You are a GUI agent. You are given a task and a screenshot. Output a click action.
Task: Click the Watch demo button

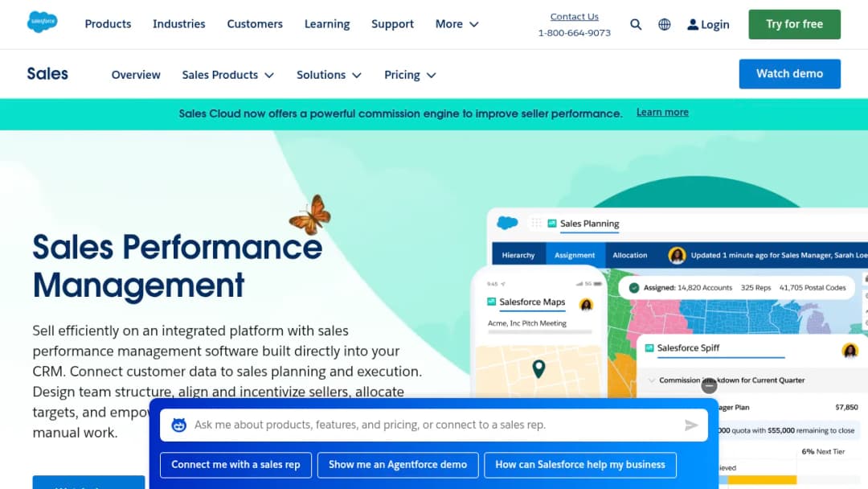coord(789,74)
